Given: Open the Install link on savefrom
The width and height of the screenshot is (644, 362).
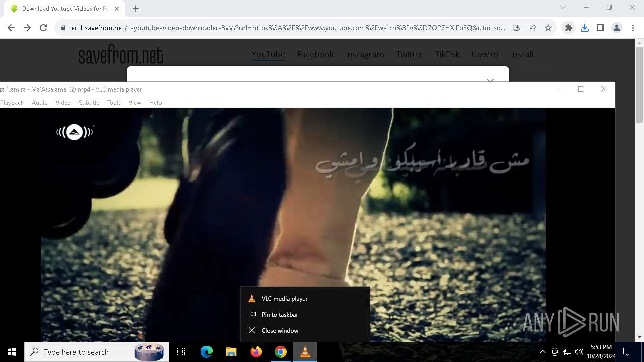Looking at the screenshot, I should (522, 54).
